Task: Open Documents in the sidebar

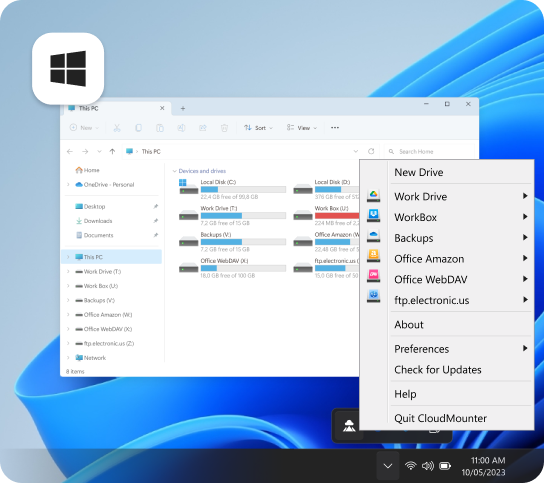Action: point(94,235)
